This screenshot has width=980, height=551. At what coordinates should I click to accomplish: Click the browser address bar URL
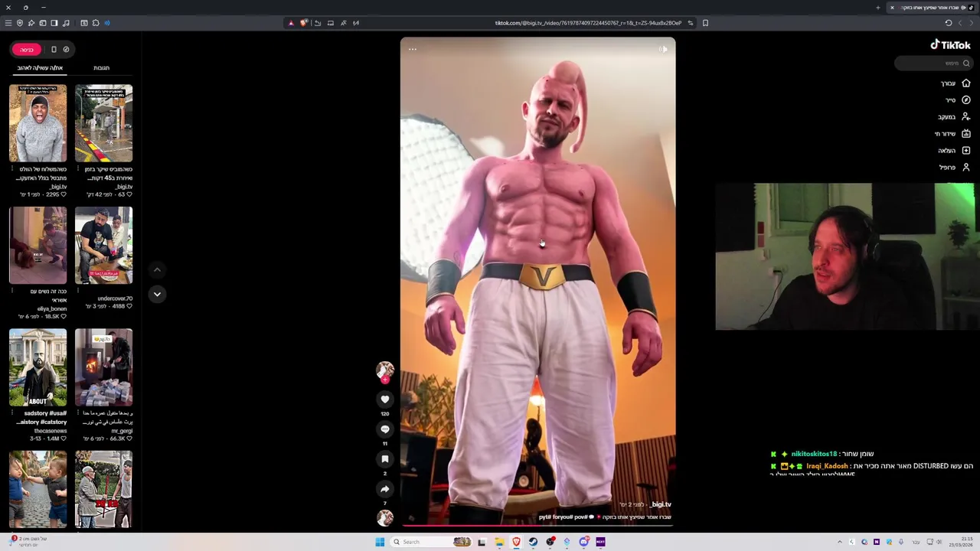pyautogui.click(x=588, y=23)
